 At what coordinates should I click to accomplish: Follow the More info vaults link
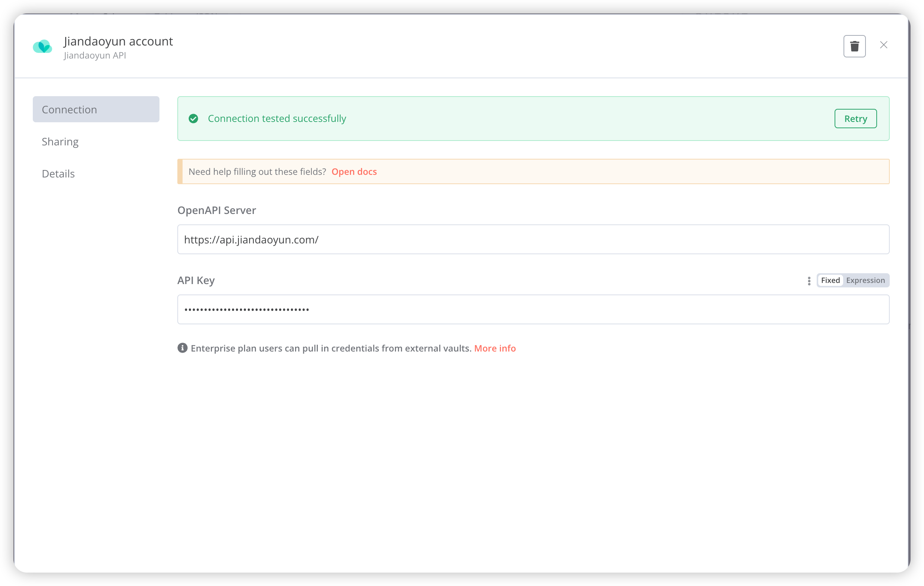[x=495, y=348]
